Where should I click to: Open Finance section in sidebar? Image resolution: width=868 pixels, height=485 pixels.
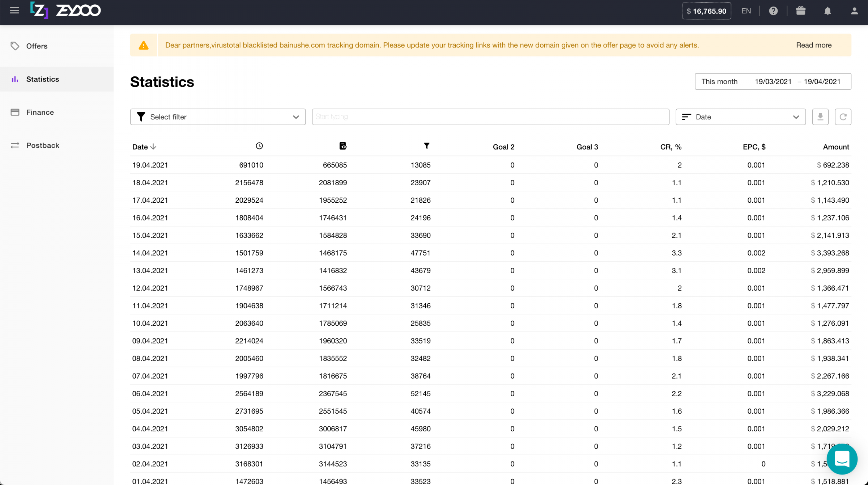pyautogui.click(x=40, y=112)
